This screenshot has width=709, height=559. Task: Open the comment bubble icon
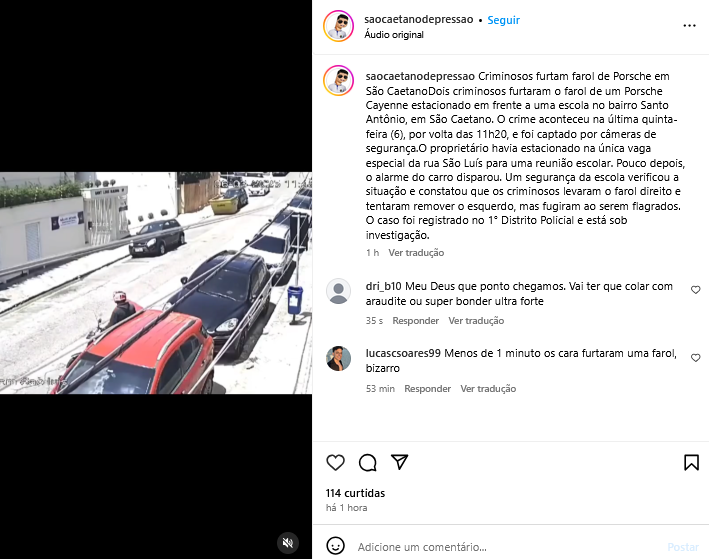368,463
